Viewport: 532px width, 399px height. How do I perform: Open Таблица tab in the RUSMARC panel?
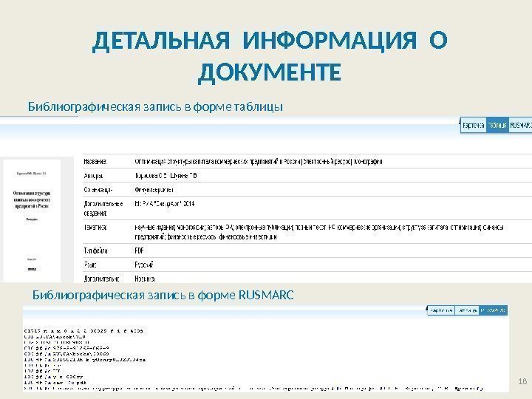coord(467,310)
